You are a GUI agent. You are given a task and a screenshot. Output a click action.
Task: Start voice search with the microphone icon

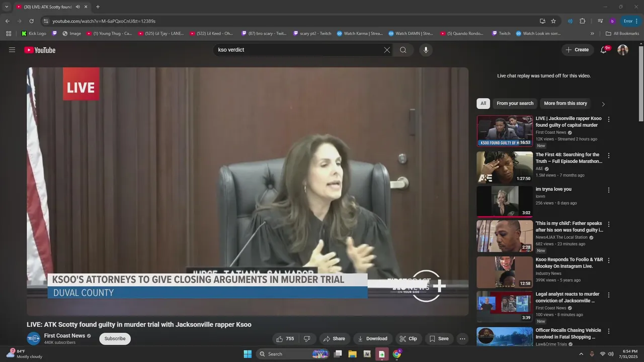(x=426, y=50)
